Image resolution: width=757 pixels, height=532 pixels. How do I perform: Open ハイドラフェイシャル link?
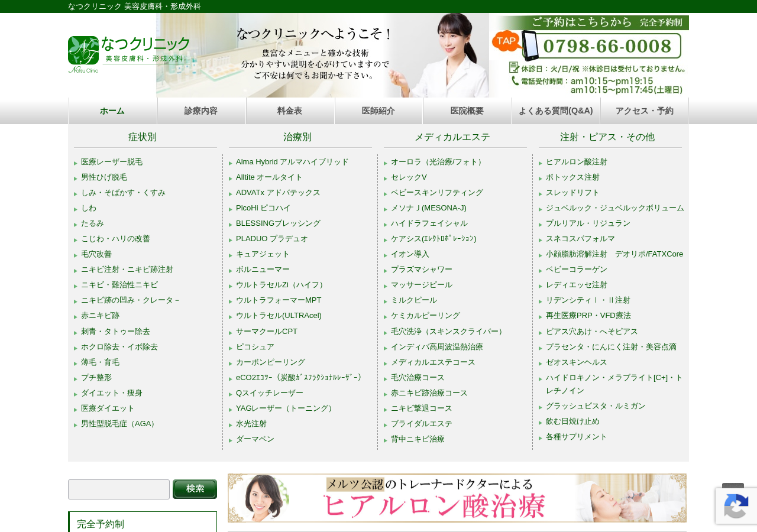tap(429, 223)
